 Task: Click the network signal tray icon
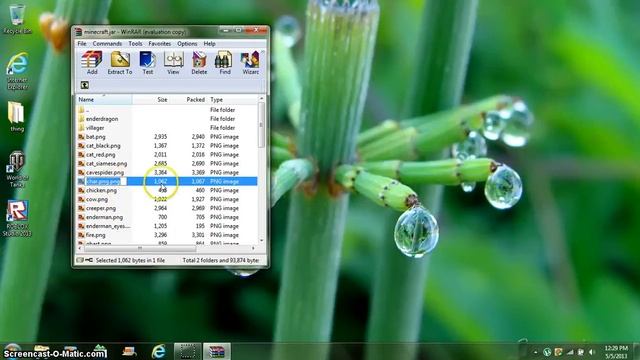[570, 352]
